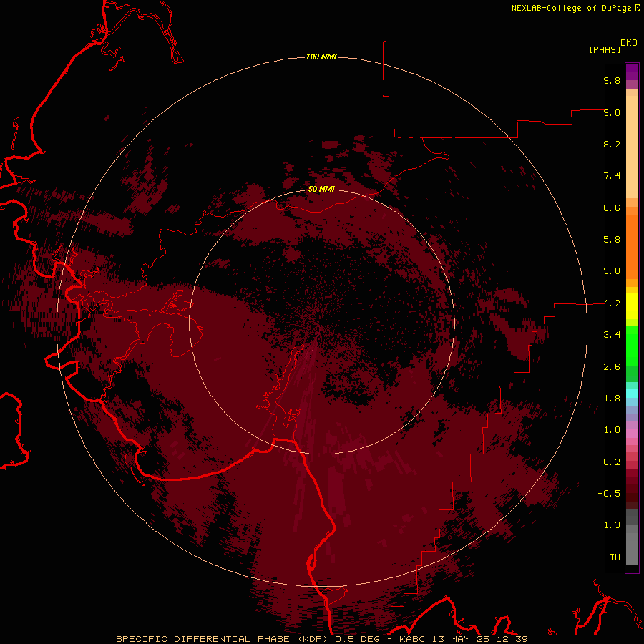Pick the bright green band of the color bar
Viewport: 644px width, 644px height.
[632, 345]
